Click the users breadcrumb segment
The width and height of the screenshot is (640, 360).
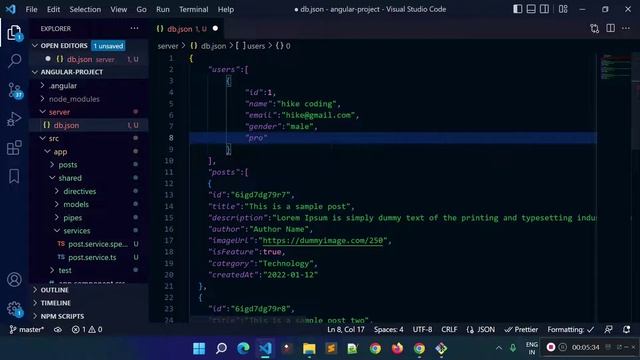pyautogui.click(x=251, y=46)
